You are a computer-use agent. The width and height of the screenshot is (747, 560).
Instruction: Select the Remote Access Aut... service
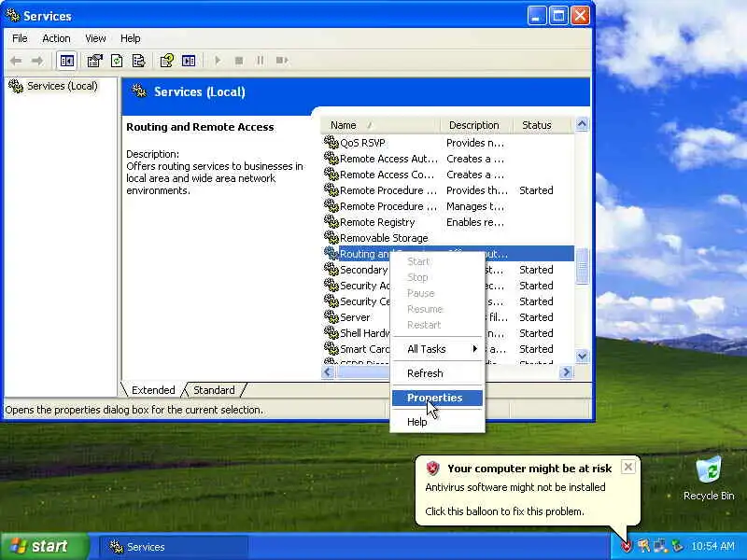coord(448,159)
